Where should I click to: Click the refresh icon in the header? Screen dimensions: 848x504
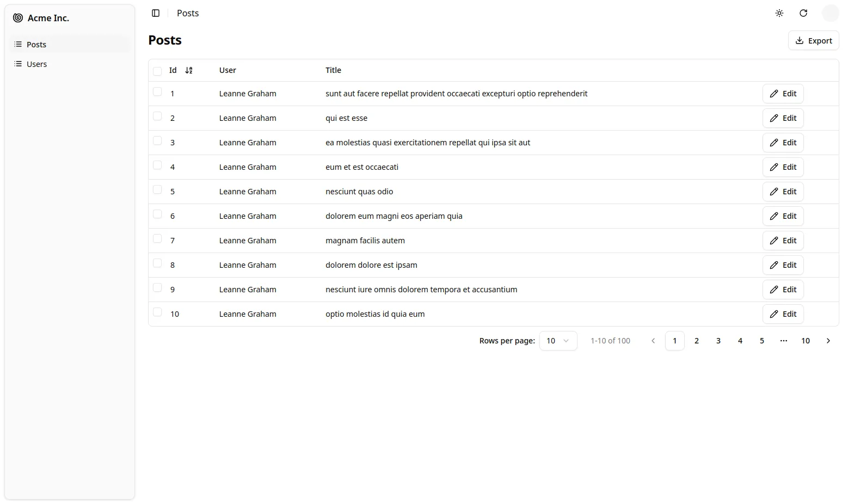(803, 13)
